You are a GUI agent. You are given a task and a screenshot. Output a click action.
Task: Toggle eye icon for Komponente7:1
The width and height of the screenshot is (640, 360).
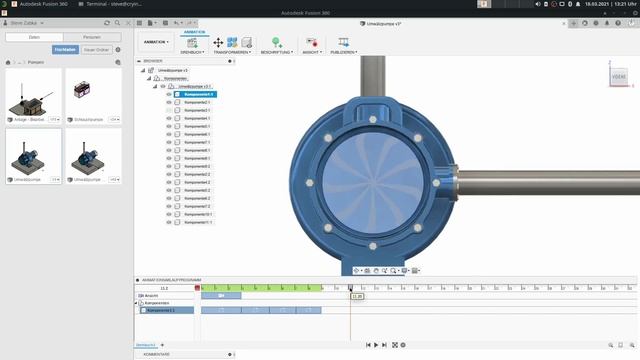[x=169, y=142]
